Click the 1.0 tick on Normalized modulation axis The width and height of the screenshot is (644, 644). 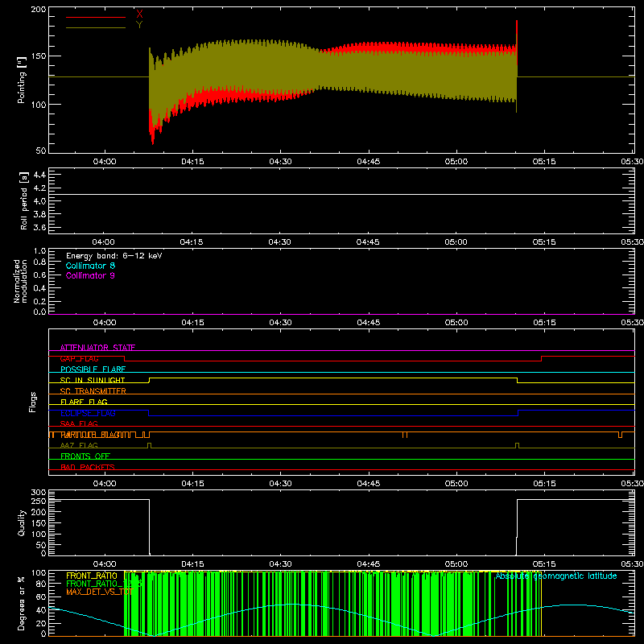[x=39, y=250]
